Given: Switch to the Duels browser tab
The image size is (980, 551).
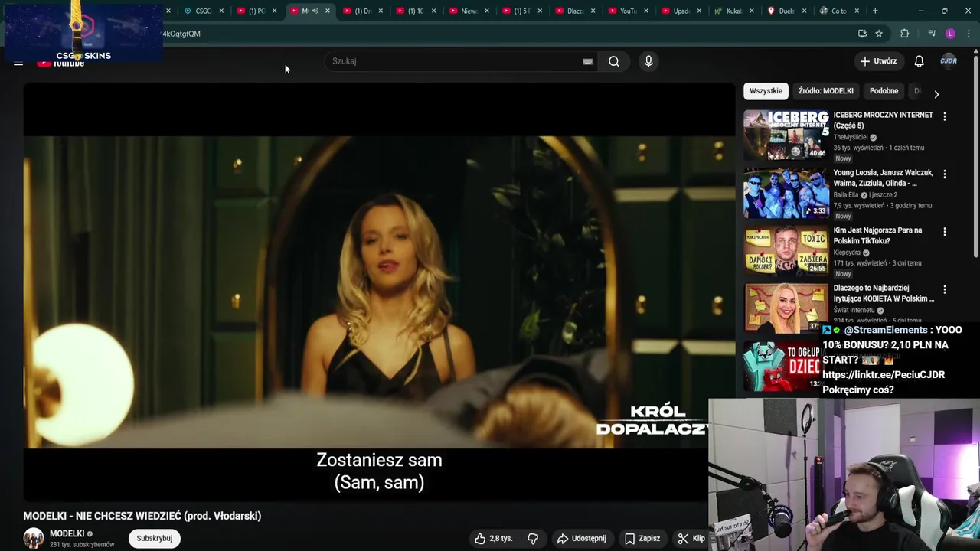Looking at the screenshot, I should coord(786,11).
